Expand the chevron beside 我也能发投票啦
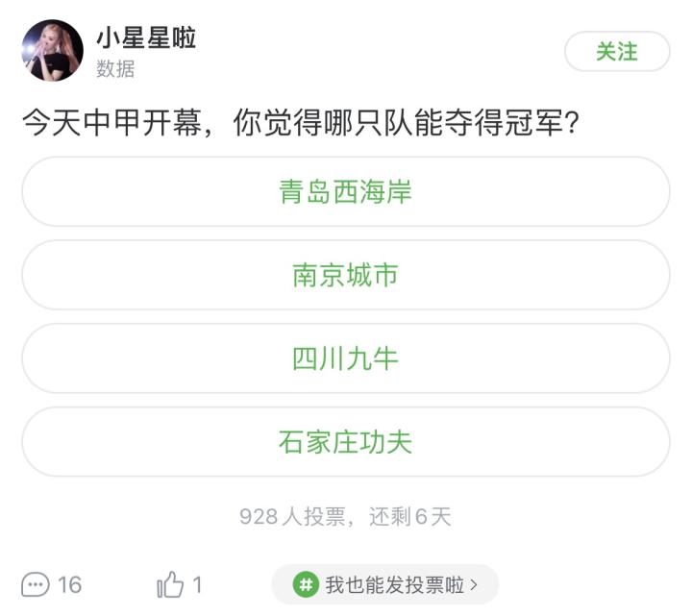692x616 pixels. pyautogui.click(x=474, y=584)
